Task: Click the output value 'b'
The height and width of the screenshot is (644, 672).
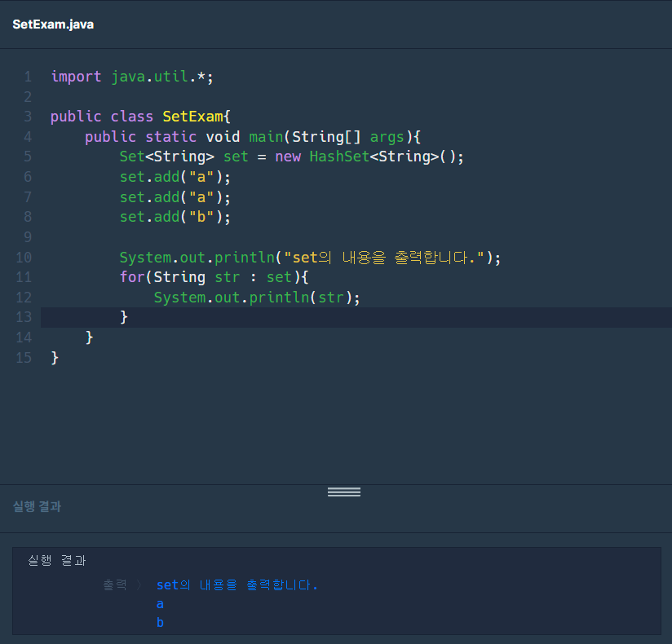Action: pos(160,623)
